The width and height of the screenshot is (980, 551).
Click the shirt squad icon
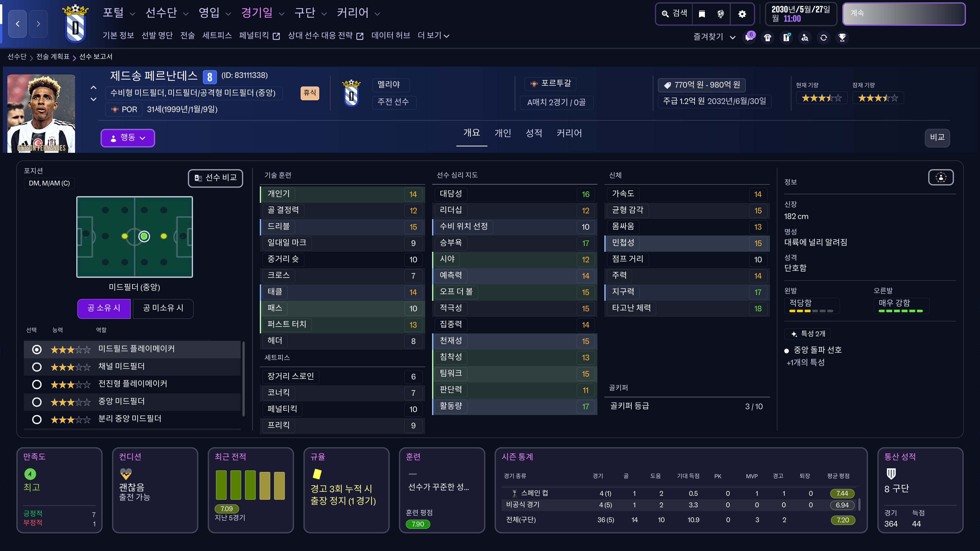(768, 38)
